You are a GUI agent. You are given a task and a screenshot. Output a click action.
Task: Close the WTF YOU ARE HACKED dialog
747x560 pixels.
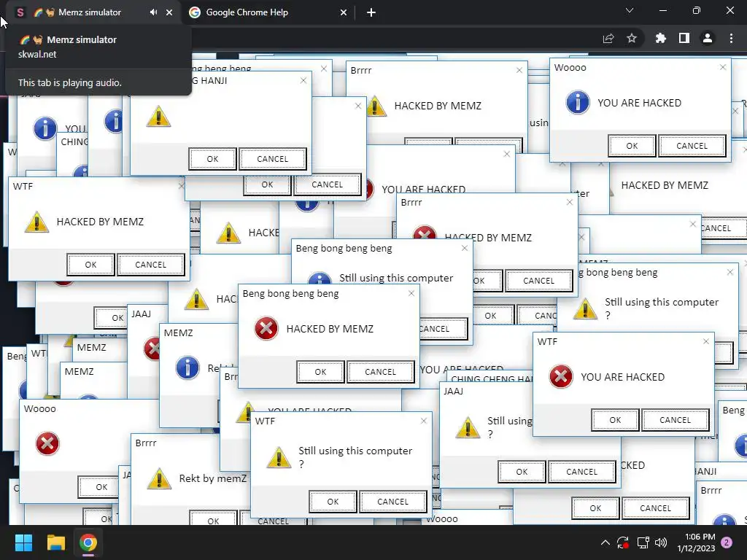tap(706, 341)
